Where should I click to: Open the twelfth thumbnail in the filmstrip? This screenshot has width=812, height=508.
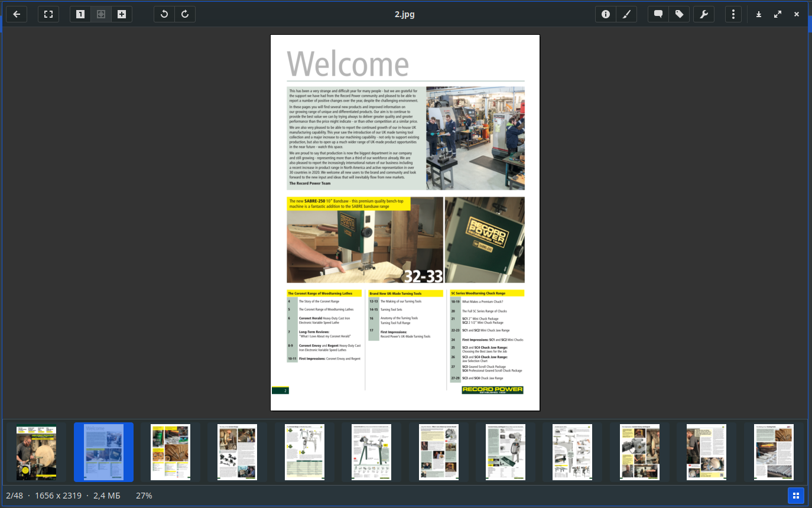tap(774, 452)
